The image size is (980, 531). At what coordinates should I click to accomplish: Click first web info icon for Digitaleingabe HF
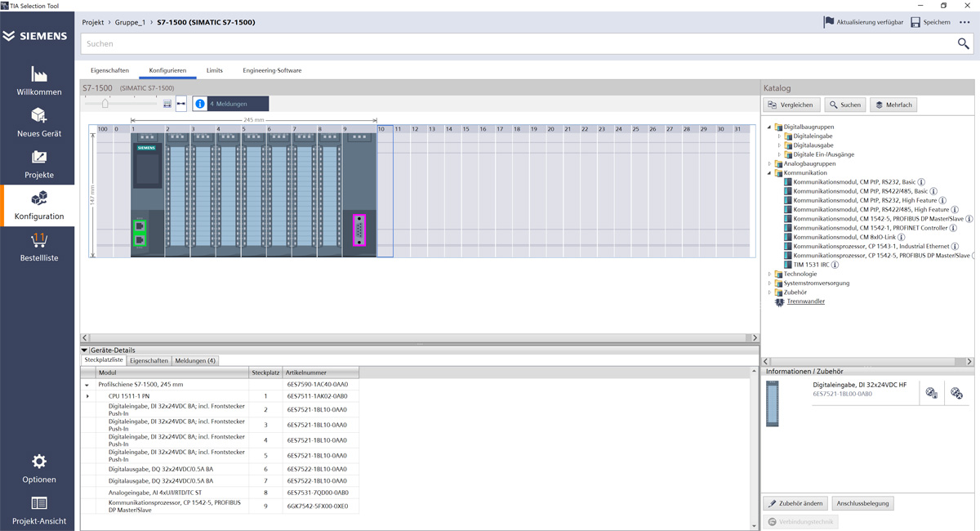[931, 393]
